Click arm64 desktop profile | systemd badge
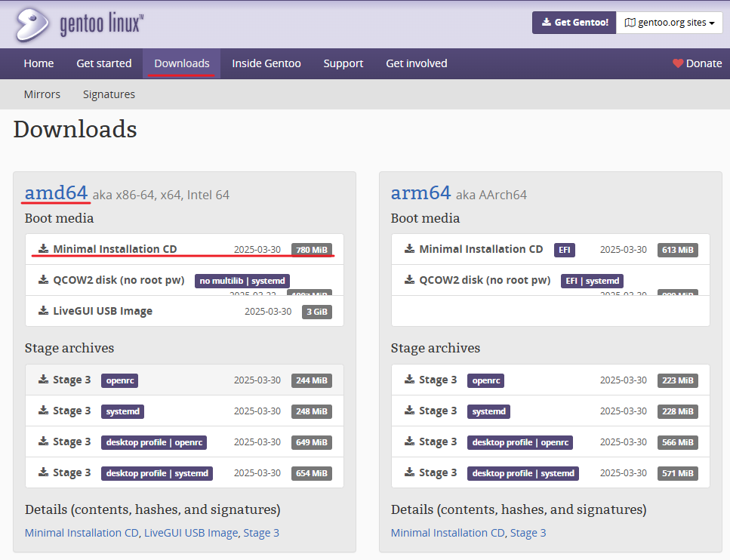The height and width of the screenshot is (560, 730). pos(523,473)
